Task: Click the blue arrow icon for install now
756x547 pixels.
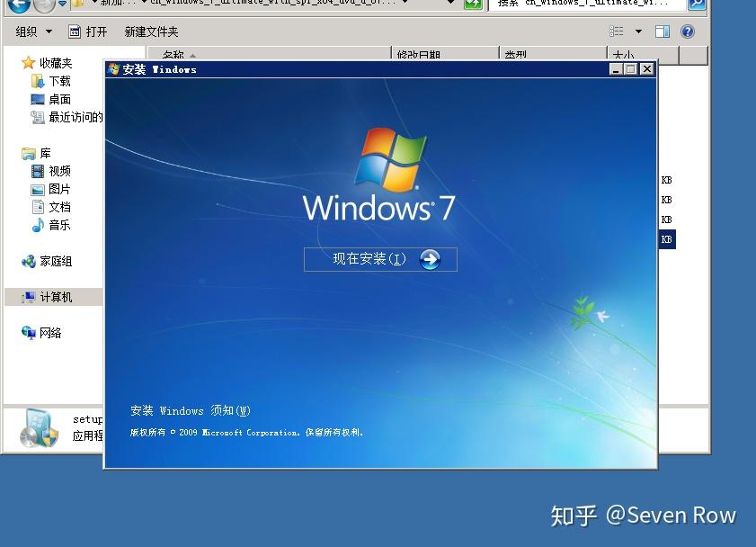Action: tap(430, 259)
